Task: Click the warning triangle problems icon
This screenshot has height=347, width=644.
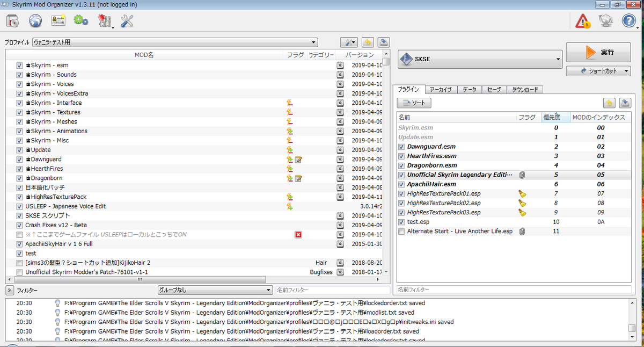Action: 582,21
